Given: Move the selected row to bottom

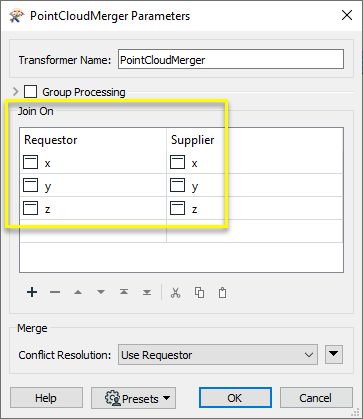Looking at the screenshot, I should pyautogui.click(x=147, y=292).
